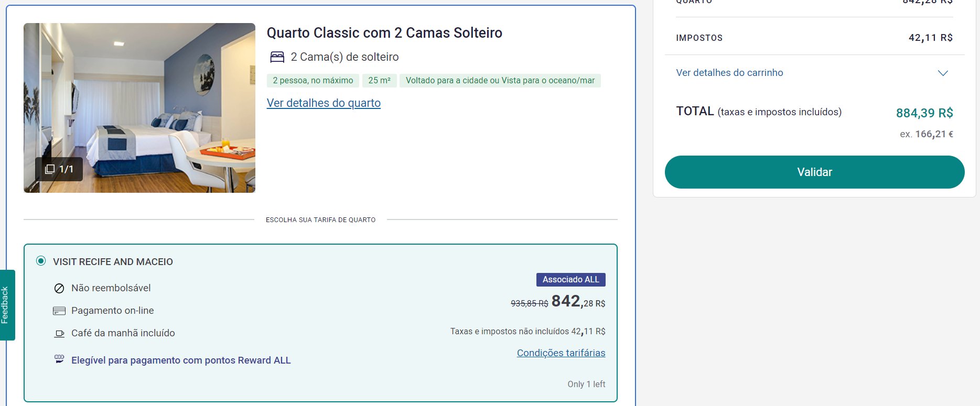This screenshot has height=406, width=980.
Task: Click the Reward ALL points icon
Action: click(59, 359)
